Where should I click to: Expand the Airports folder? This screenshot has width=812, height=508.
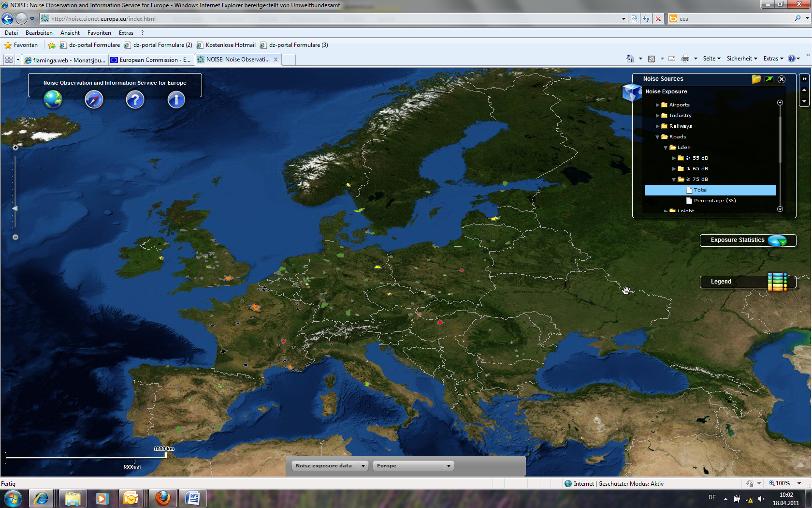657,105
